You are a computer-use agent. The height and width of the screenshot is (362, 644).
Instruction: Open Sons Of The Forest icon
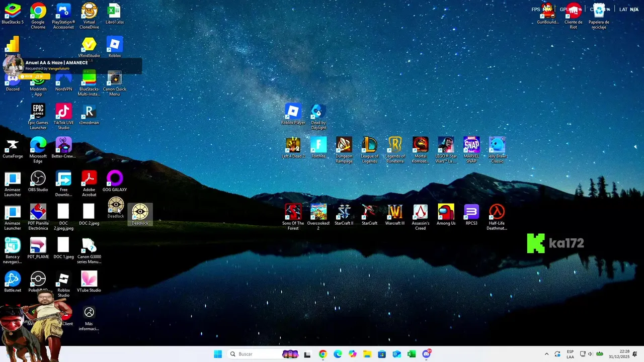(x=293, y=217)
